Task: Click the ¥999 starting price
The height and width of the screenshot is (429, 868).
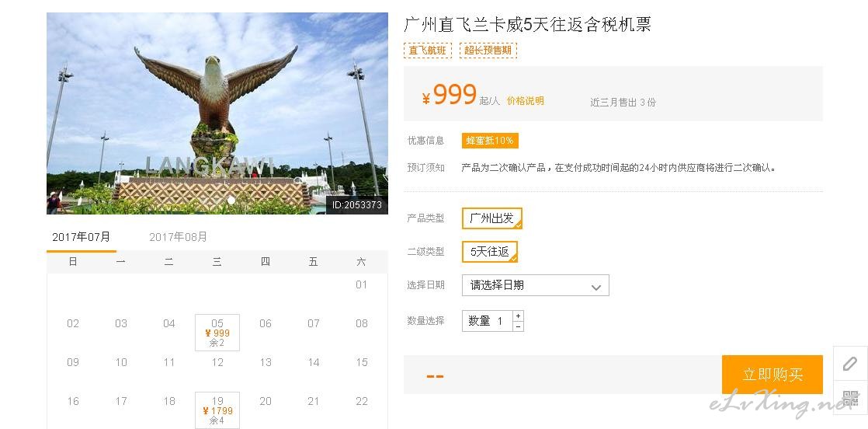Action: 449,96
